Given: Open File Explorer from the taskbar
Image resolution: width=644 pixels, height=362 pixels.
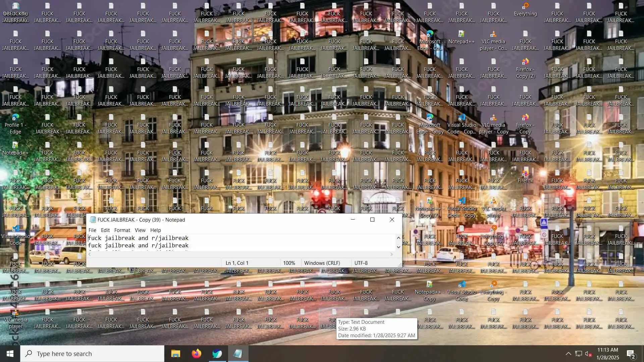Looking at the screenshot, I should pos(175,354).
